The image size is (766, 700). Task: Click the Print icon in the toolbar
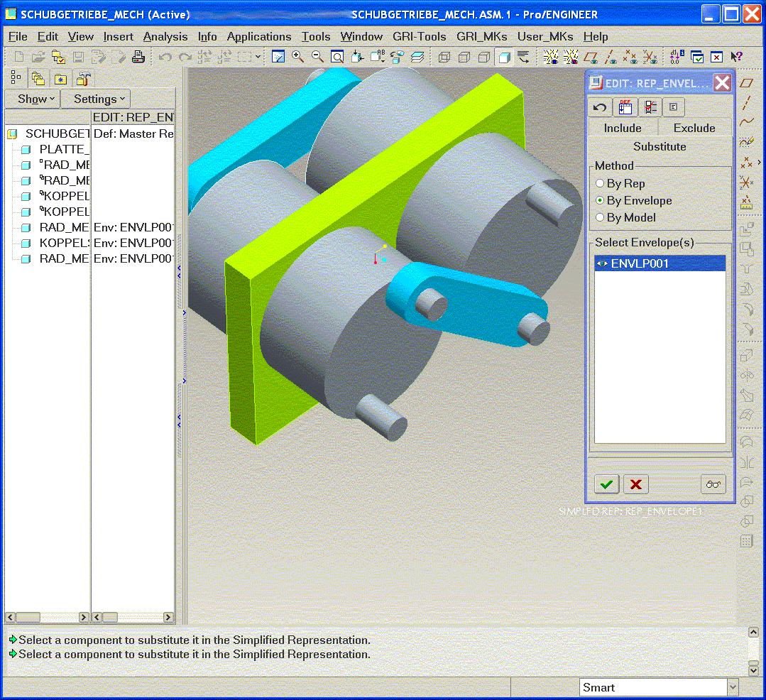[x=138, y=58]
